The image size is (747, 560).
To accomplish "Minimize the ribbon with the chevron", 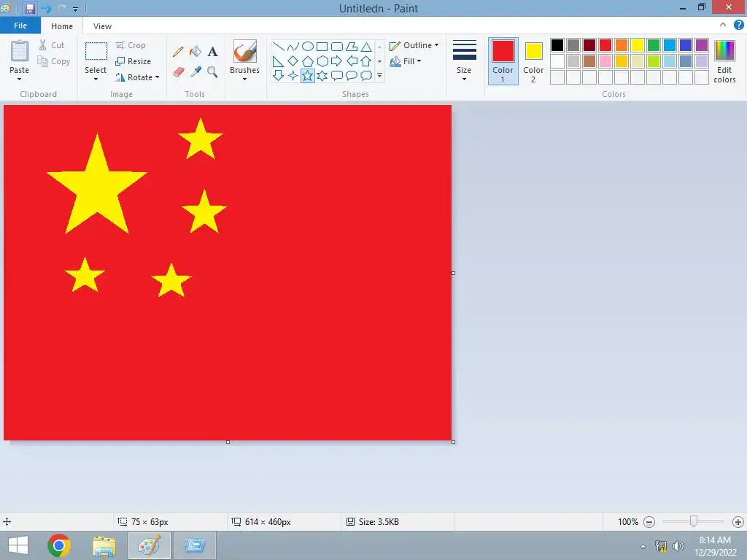I will (x=723, y=25).
